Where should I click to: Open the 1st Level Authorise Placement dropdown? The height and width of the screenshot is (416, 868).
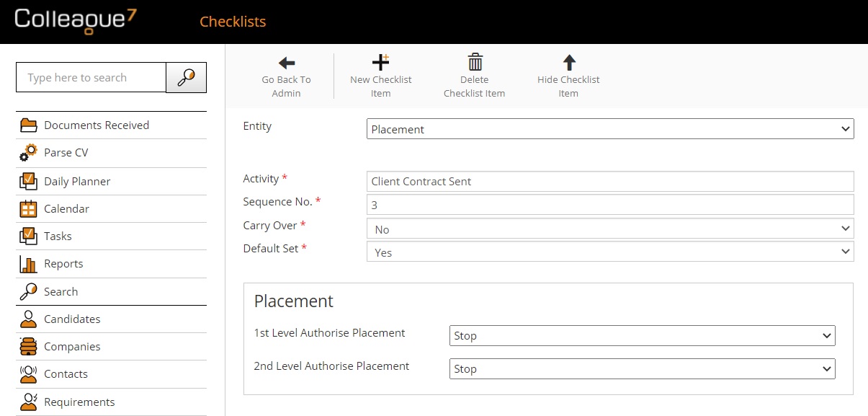coord(642,336)
